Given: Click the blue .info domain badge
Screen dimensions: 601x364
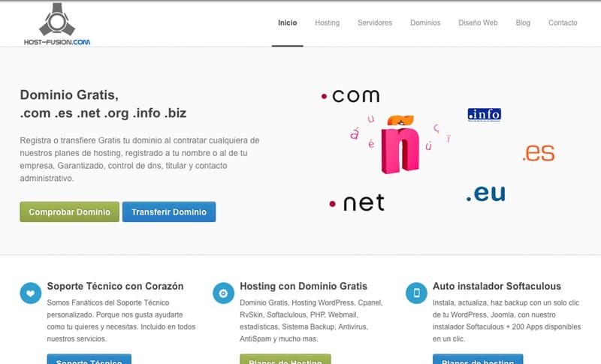Looking at the screenshot, I should click(x=484, y=115).
